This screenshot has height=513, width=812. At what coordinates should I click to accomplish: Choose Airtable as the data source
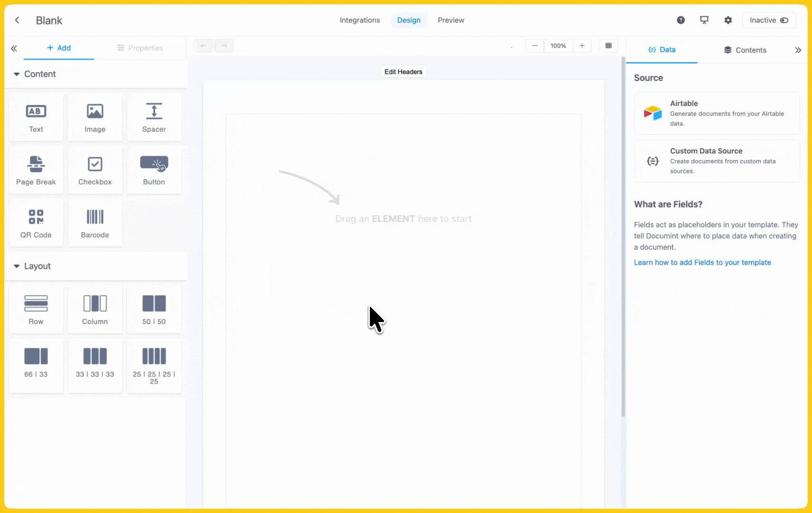[x=716, y=113]
